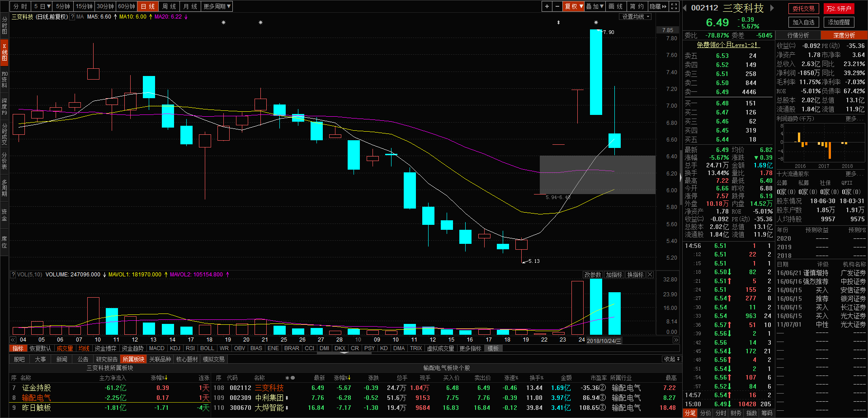This screenshot has height=418, width=868.
Task: Open 深度F9 in left sidebar
Action: coord(5,106)
